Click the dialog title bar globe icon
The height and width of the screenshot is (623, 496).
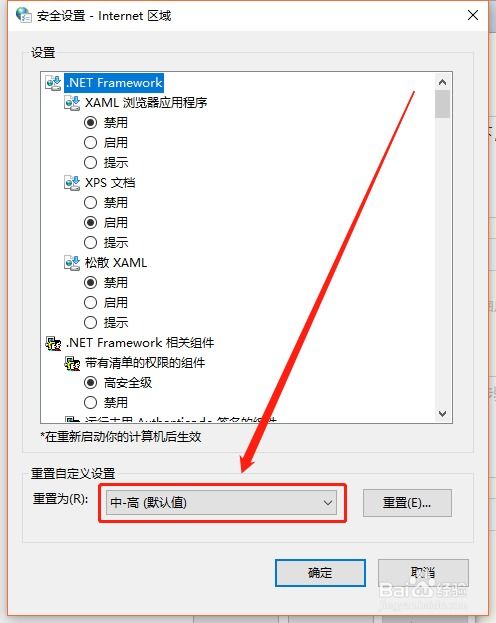(23, 15)
